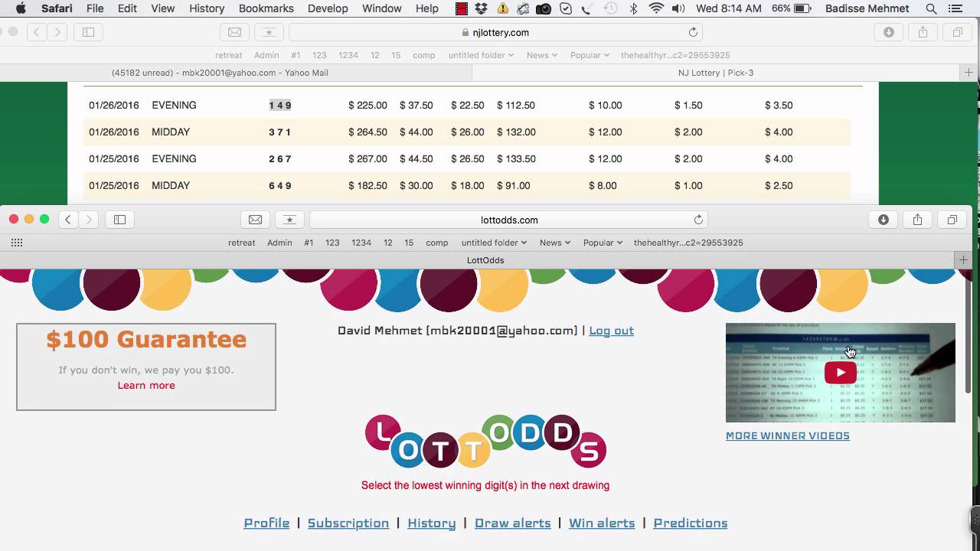Viewport: 980px width, 551px height.
Task: Expand Popular dropdown in njlottery favorites bar
Action: [590, 55]
